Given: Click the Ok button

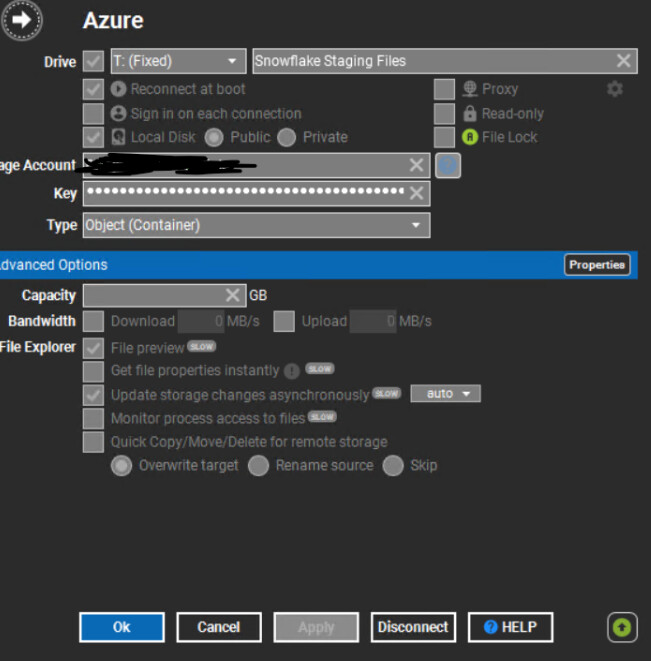Looking at the screenshot, I should [x=122, y=627].
